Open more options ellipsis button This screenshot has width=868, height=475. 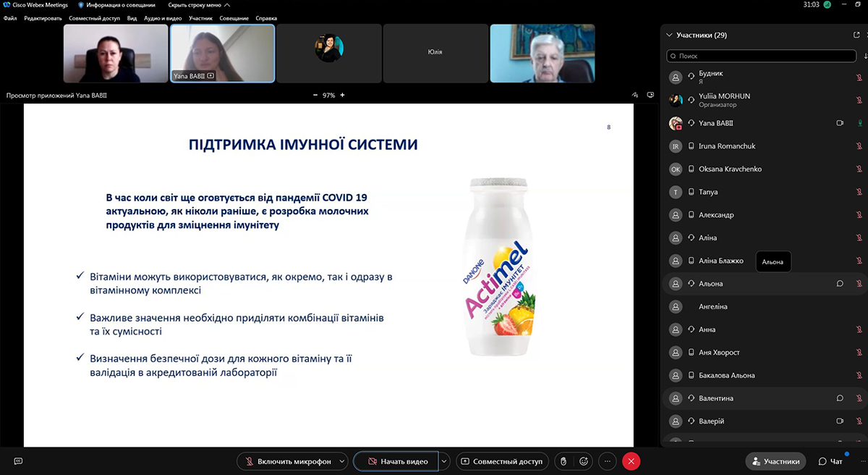(x=608, y=461)
